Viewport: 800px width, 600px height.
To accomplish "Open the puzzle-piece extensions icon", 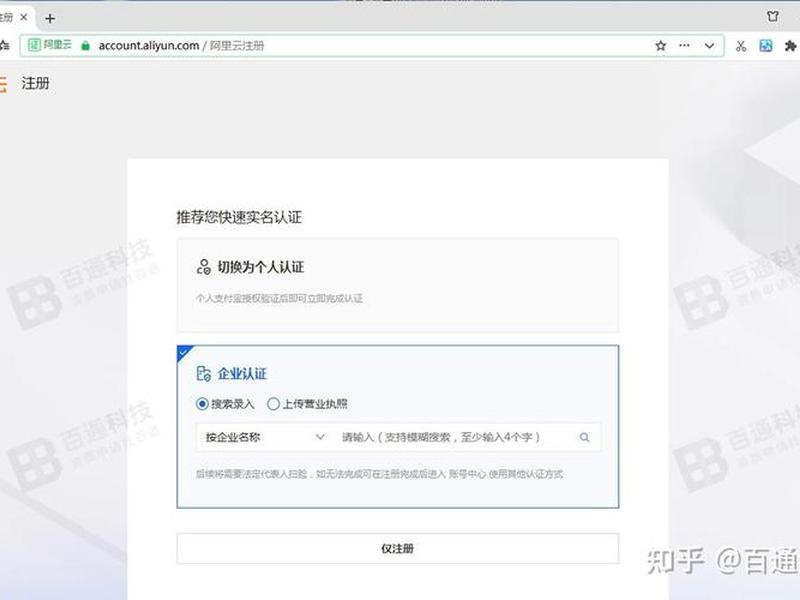I will tap(790, 46).
